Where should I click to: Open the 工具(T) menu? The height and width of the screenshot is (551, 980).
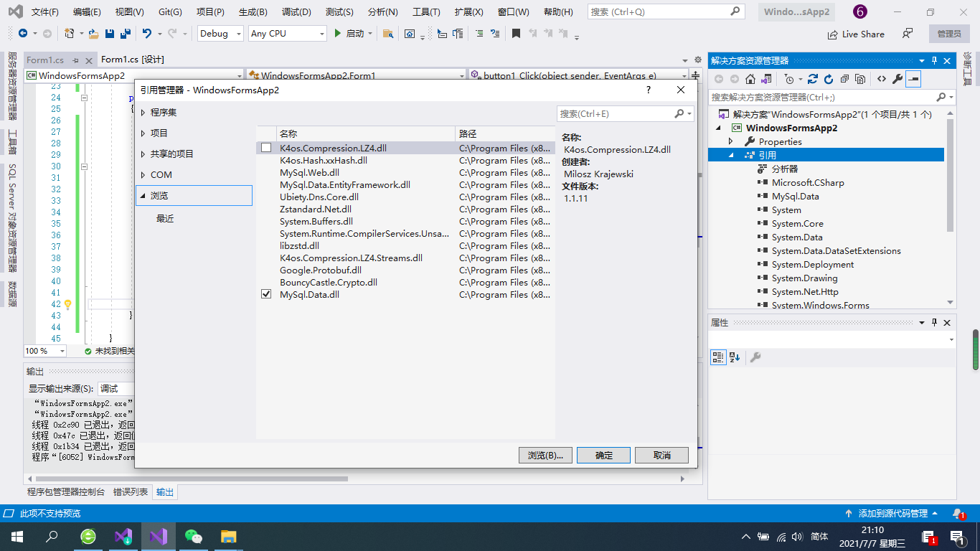pyautogui.click(x=426, y=12)
